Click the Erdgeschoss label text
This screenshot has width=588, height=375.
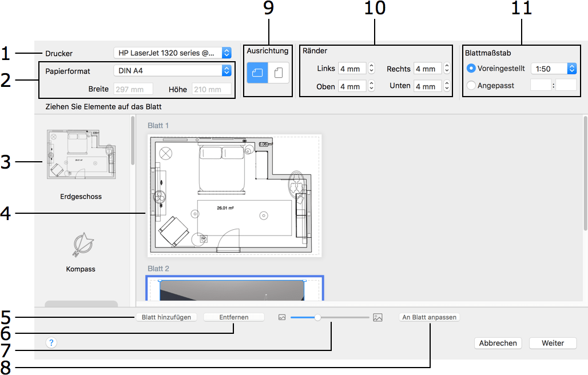pyautogui.click(x=81, y=196)
